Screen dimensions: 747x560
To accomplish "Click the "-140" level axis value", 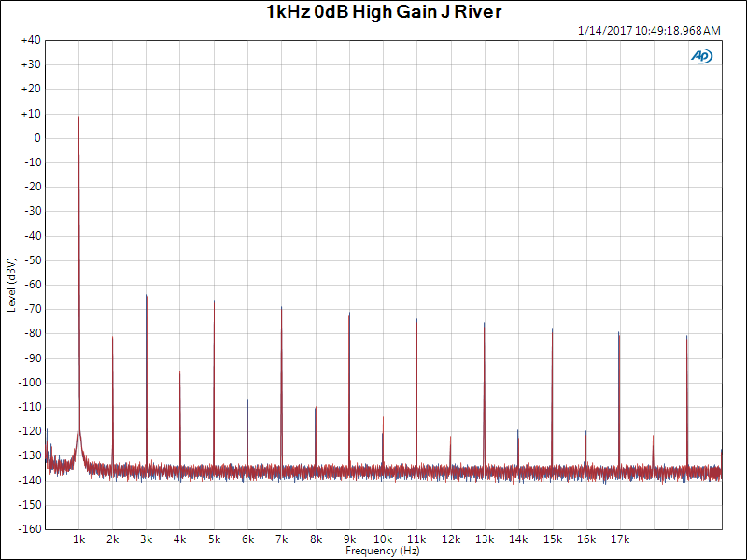I will [x=31, y=481].
